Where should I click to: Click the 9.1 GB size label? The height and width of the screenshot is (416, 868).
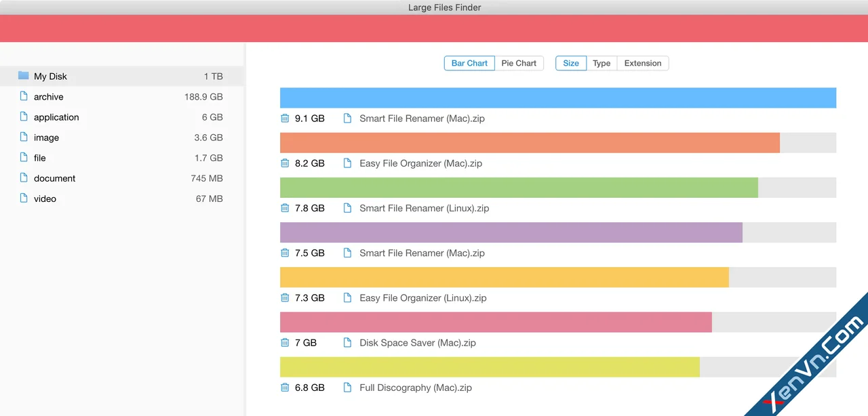310,119
